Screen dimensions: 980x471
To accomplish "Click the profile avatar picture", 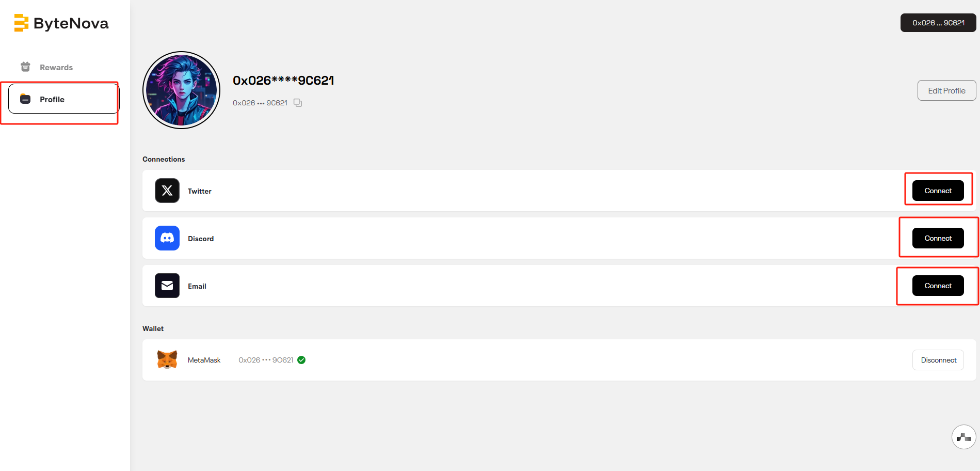I will pos(181,90).
